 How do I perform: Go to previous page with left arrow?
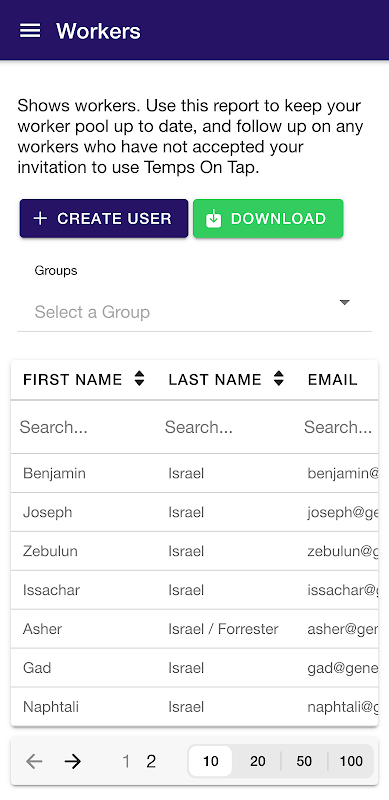[x=34, y=761]
